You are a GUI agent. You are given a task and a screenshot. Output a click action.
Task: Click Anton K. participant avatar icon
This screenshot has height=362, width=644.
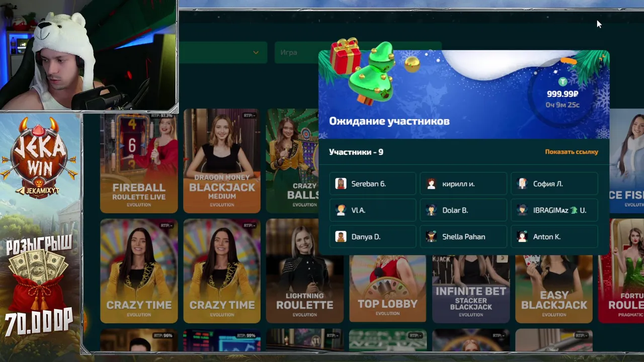[x=522, y=237]
